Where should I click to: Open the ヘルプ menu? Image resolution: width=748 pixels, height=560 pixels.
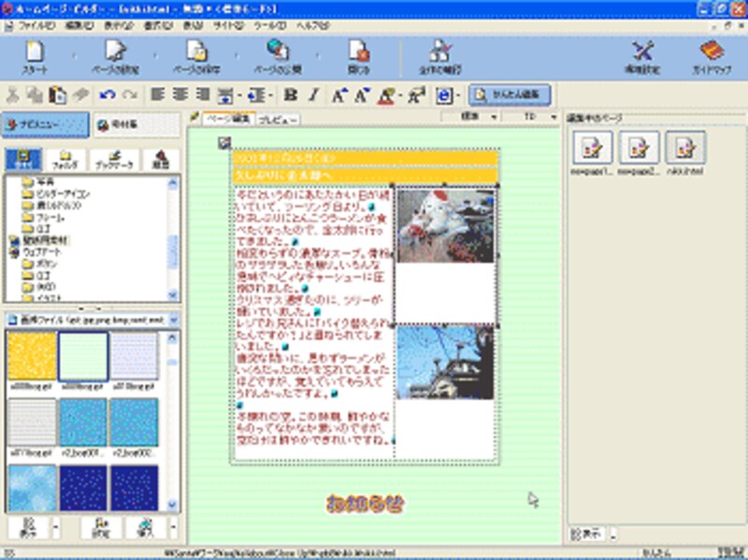click(312, 26)
